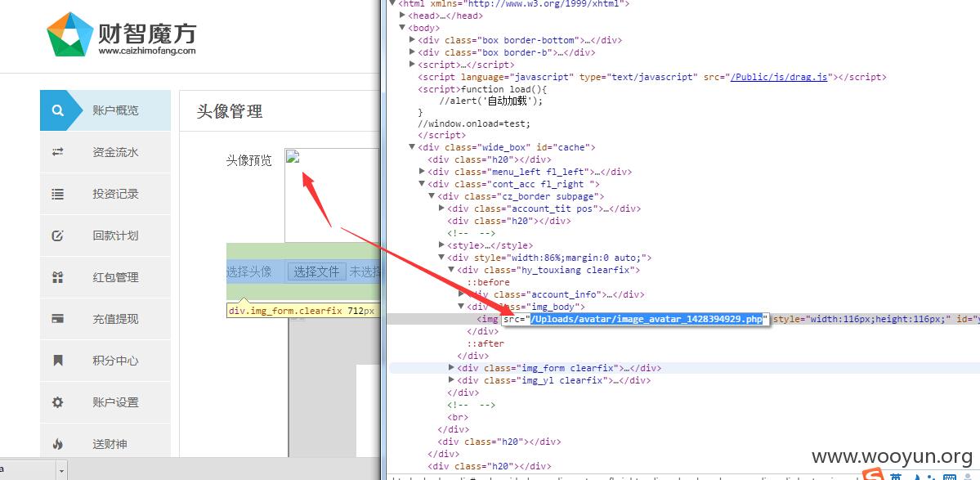Screen dimensions: 980x480
Task: Collapse the img_body div
Action: (x=462, y=307)
